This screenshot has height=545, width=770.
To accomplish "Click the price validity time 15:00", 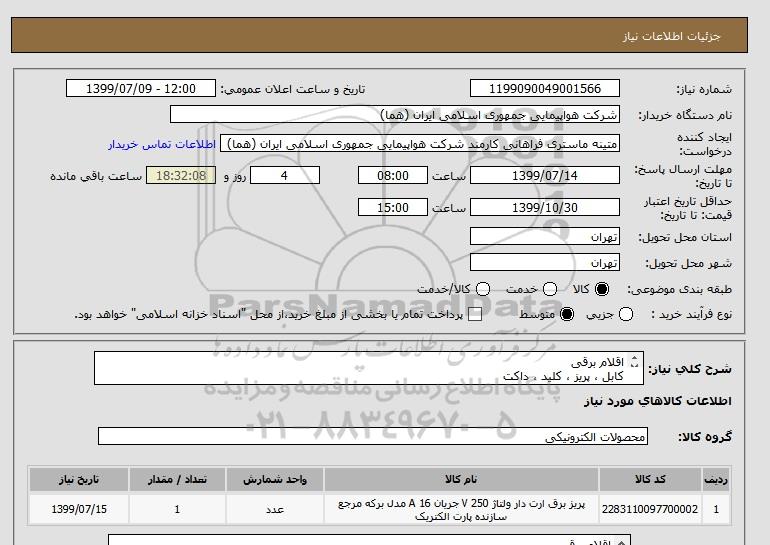I will point(393,207).
